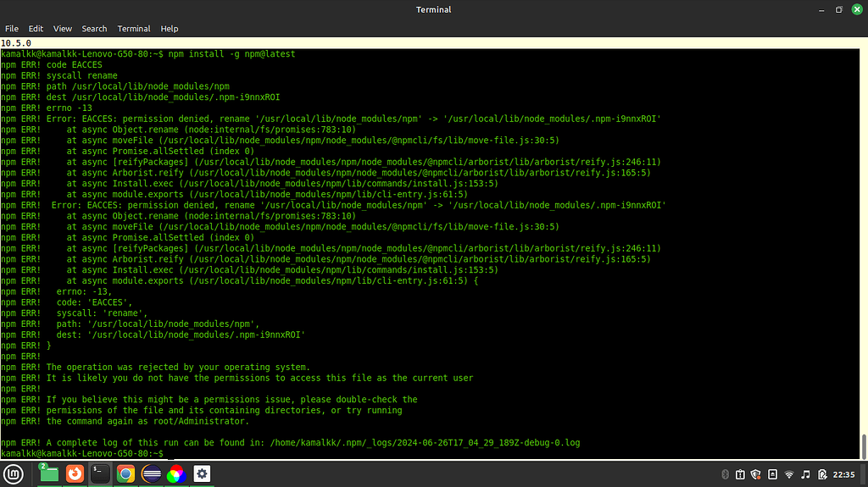This screenshot has height=487, width=868.
Task: Open the Search menu
Action: click(94, 29)
